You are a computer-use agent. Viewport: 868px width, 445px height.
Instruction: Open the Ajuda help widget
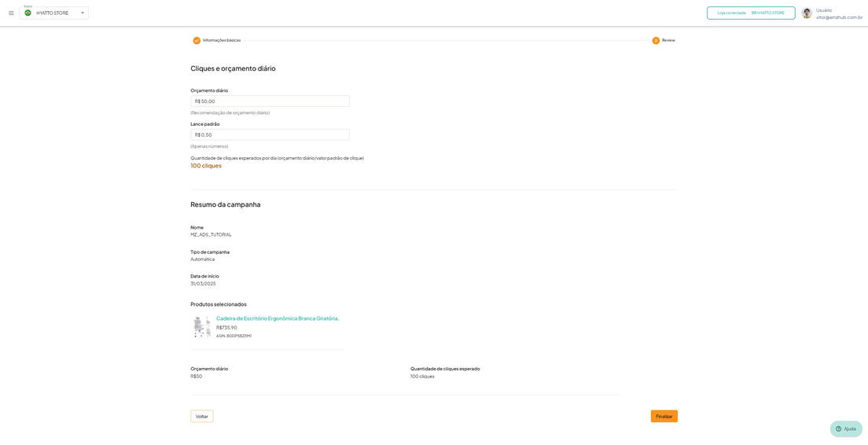pos(846,429)
